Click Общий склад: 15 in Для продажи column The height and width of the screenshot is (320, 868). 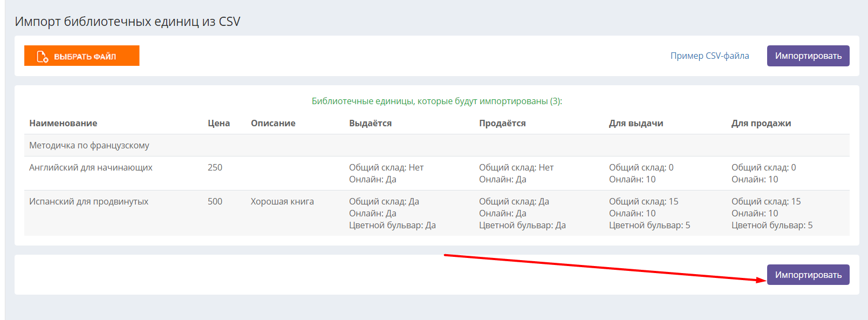[x=766, y=201]
